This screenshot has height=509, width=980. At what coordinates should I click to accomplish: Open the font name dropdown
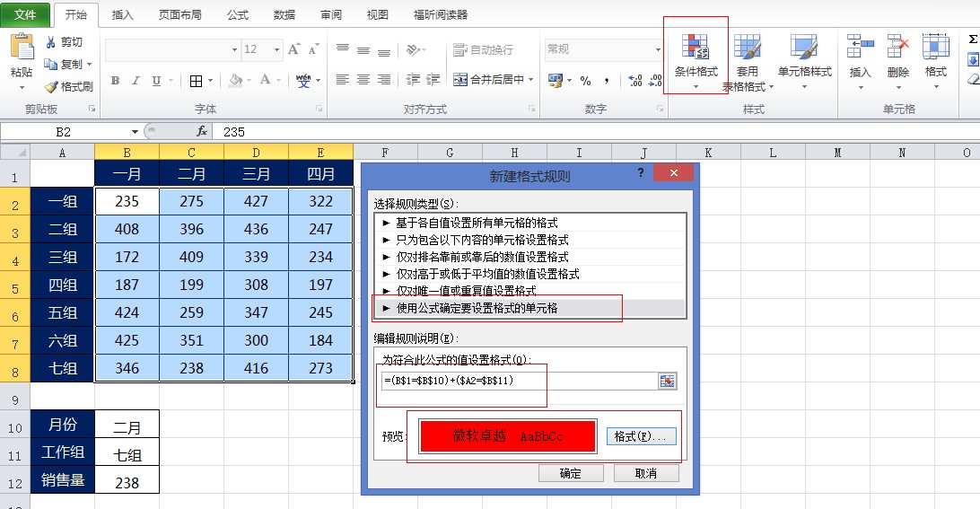234,49
